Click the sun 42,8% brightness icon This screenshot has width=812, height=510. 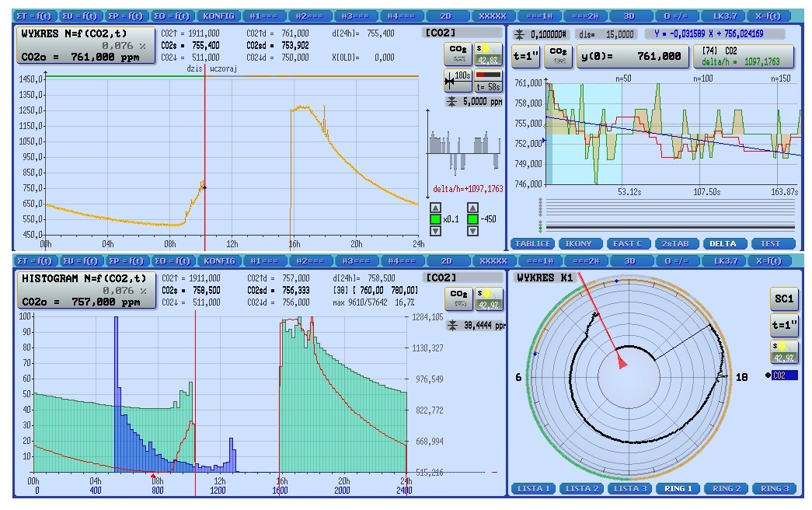coord(487,54)
